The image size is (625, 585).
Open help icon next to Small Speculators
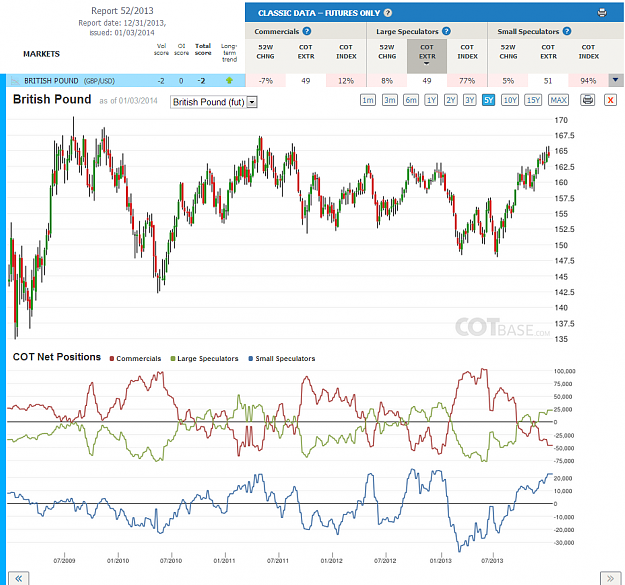pos(567,31)
